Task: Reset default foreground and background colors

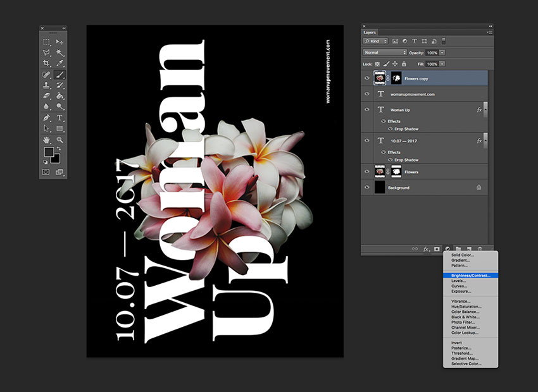Action: point(46,162)
